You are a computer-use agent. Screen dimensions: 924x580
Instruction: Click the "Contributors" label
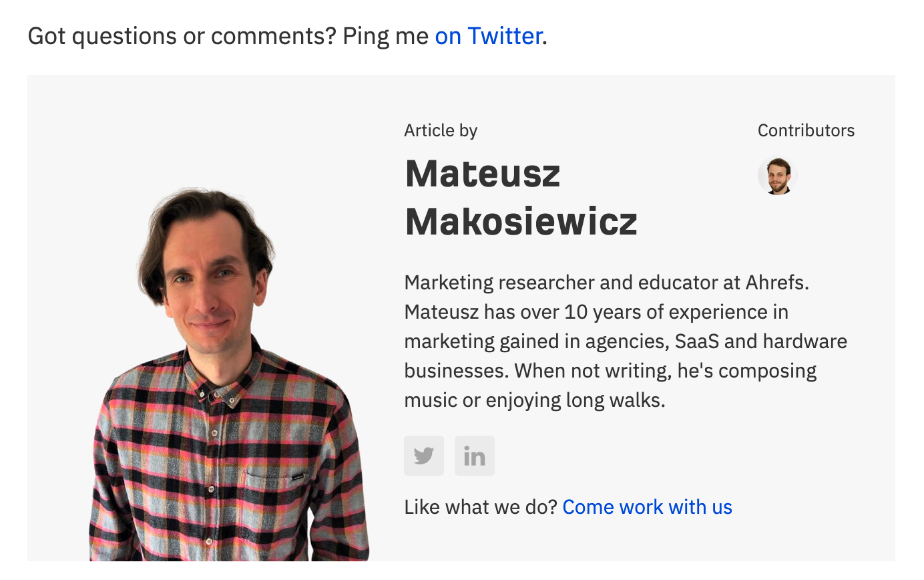point(806,130)
